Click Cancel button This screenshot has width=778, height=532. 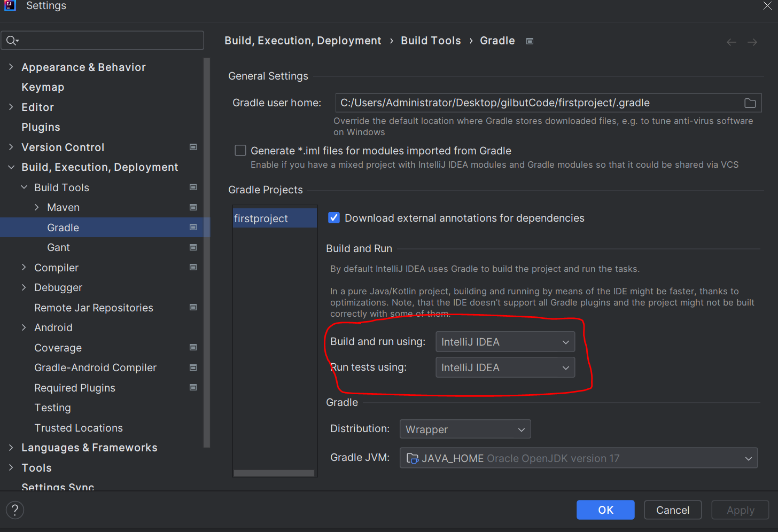(673, 510)
